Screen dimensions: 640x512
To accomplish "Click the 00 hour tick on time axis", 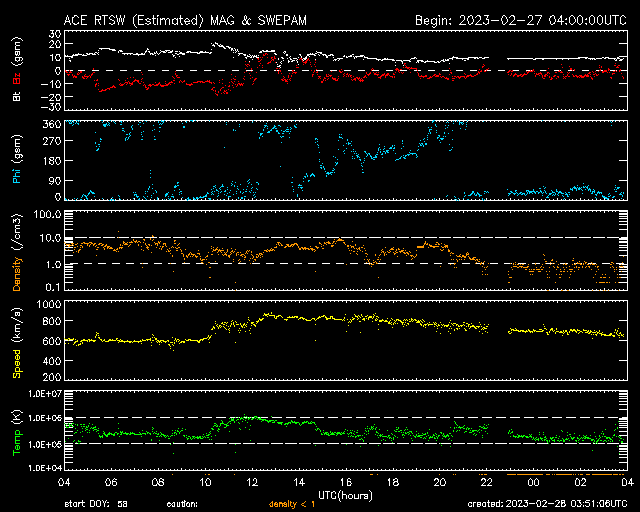I will pos(533,481).
